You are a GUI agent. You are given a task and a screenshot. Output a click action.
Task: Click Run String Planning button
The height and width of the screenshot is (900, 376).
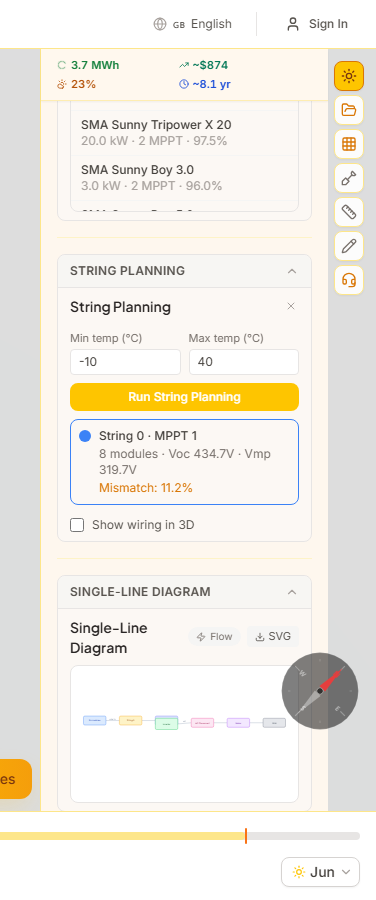[x=184, y=397]
